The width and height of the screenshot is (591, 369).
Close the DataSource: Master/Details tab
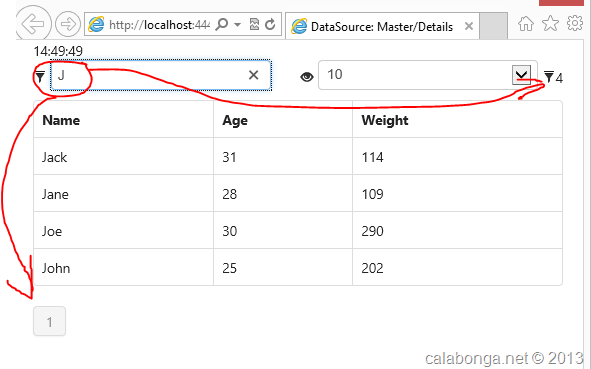pyautogui.click(x=469, y=26)
